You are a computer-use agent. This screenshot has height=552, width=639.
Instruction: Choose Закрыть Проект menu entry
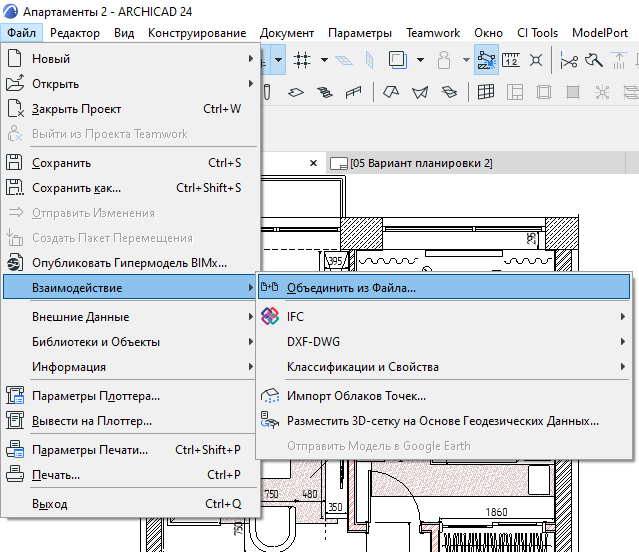[130, 109]
